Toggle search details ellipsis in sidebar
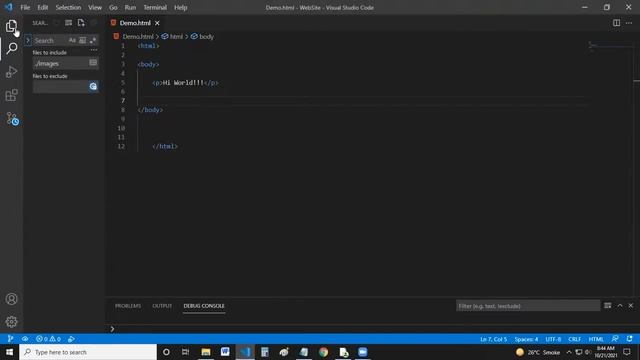 [x=94, y=50]
